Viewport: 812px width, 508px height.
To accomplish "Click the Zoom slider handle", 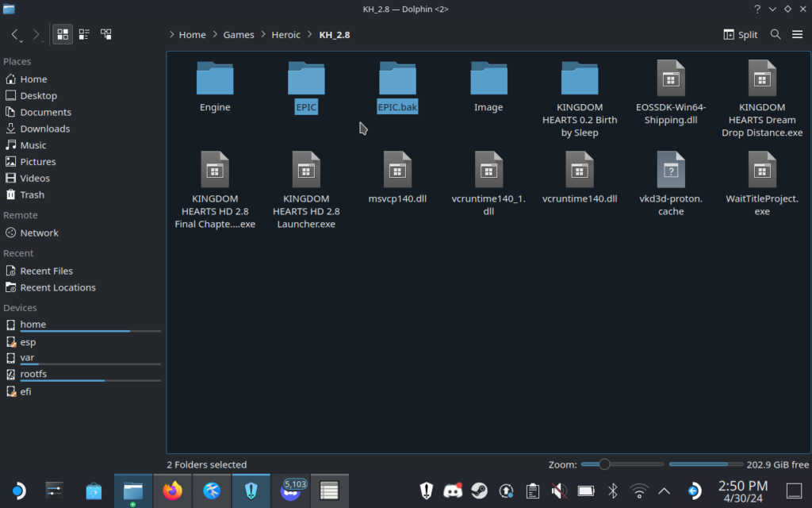I will point(603,464).
